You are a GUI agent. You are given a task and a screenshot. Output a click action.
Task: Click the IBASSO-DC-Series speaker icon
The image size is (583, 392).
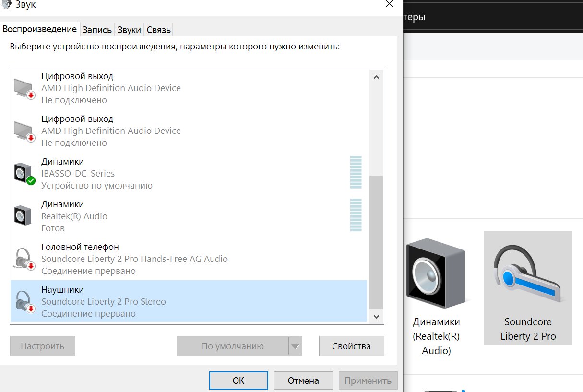pyautogui.click(x=24, y=174)
